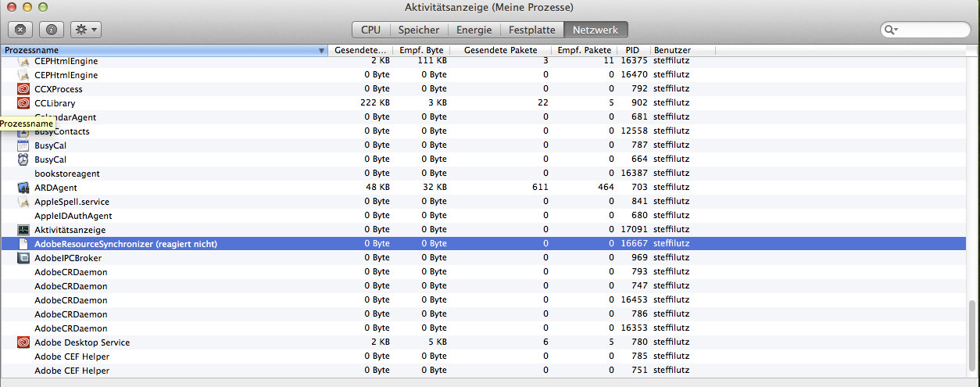Click the AppleSpell.service icon
Image resolution: width=980 pixels, height=387 pixels.
(23, 202)
